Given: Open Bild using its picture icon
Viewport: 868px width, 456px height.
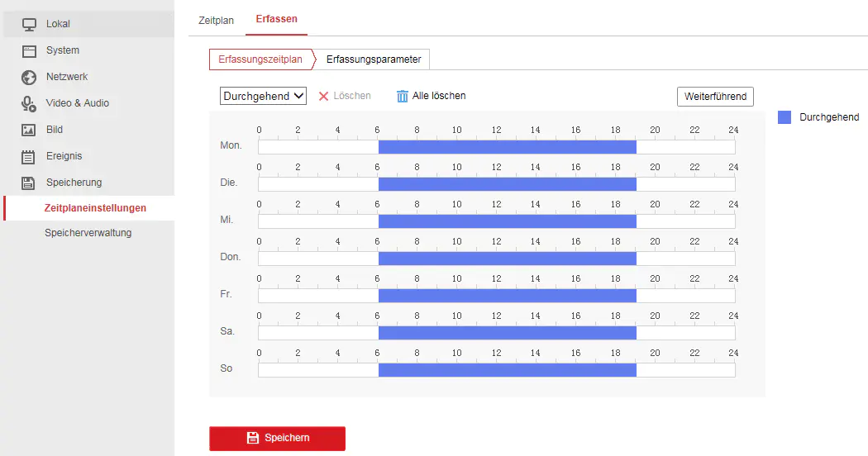Looking at the screenshot, I should pos(29,130).
